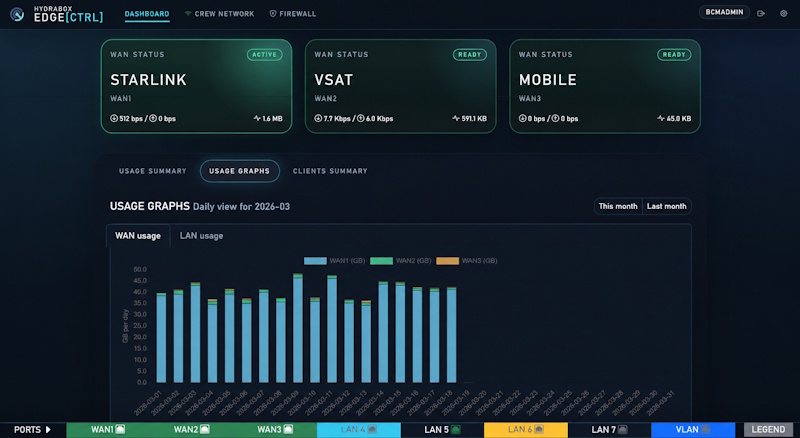Select the VSAT WAN2 status card
Viewport: 800px width, 438px height.
[x=401, y=86]
